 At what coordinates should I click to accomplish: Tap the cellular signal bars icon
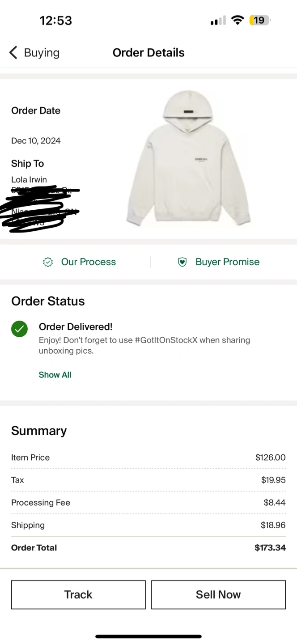tap(218, 21)
